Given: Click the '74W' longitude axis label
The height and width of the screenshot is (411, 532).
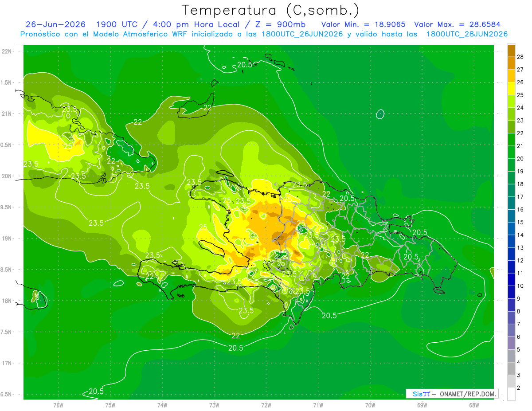Looking at the screenshot, I should pyautogui.click(x=162, y=405).
